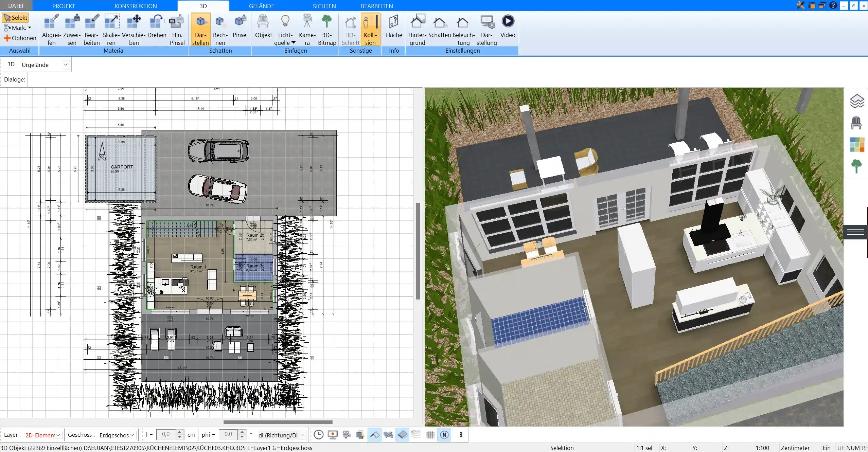868x452 pixels.
Task: Open Beleuchtung settings
Action: point(463,30)
